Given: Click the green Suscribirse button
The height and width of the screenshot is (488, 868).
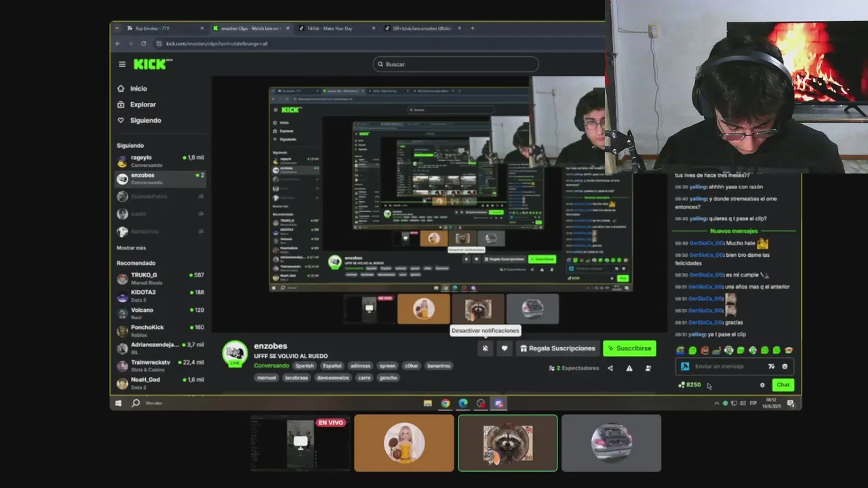Looking at the screenshot, I should click(629, 348).
